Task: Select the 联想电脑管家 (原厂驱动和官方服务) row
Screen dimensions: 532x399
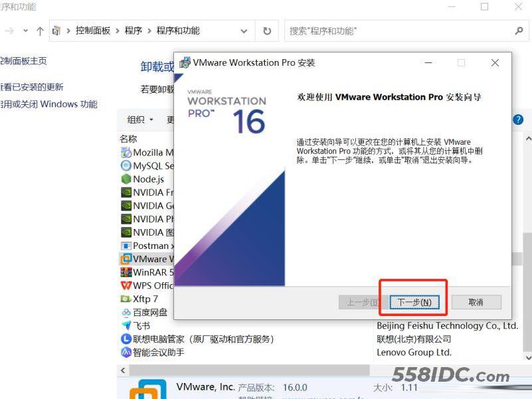Action: 203,339
